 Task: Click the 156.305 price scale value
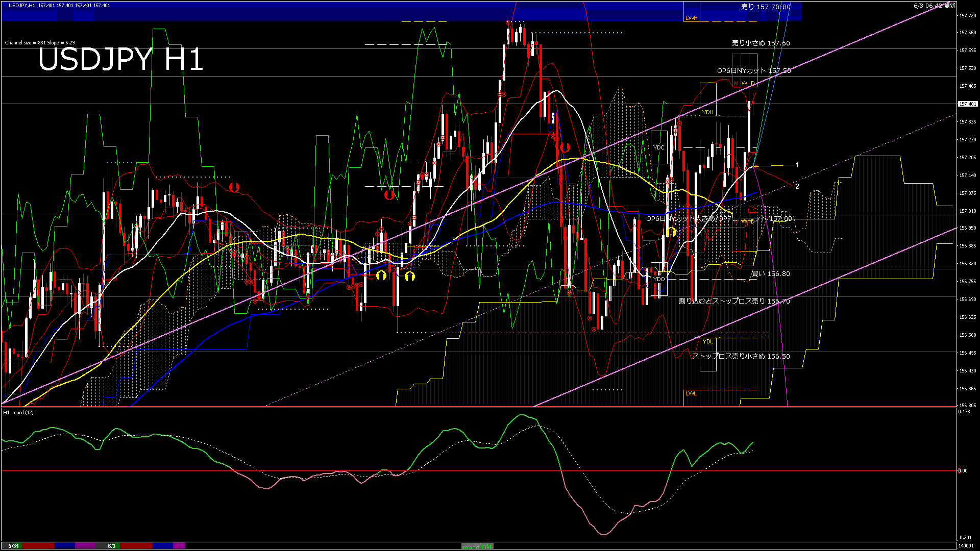tap(968, 405)
